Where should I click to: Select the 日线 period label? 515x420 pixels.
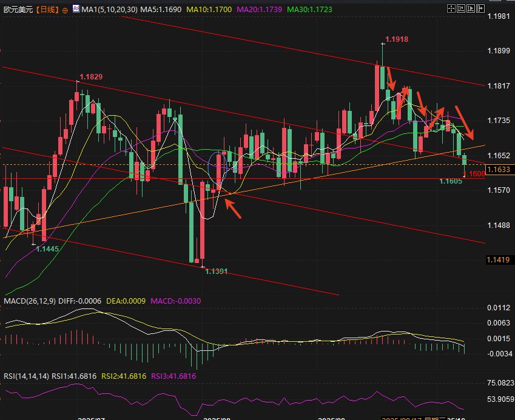click(48, 10)
